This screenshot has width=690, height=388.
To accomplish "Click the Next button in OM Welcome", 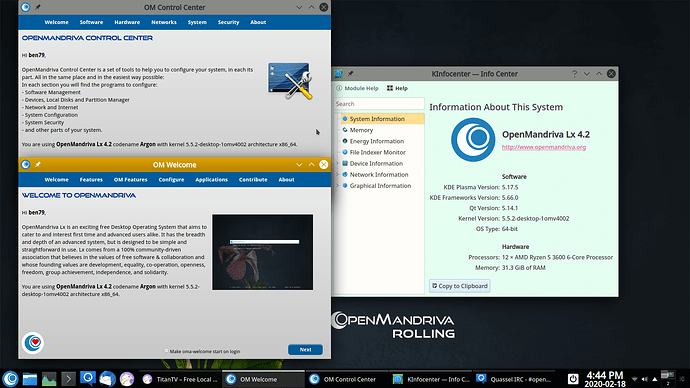I will [305, 349].
